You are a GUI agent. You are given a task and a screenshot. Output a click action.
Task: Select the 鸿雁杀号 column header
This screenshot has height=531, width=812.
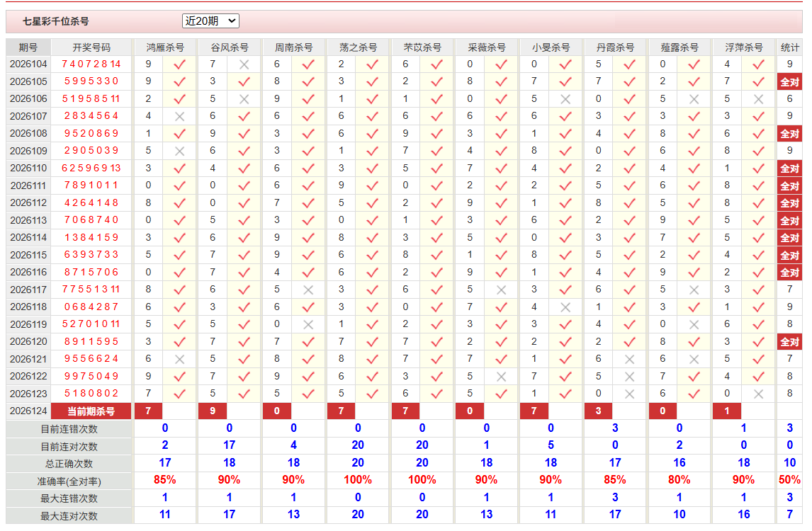pyautogui.click(x=165, y=47)
